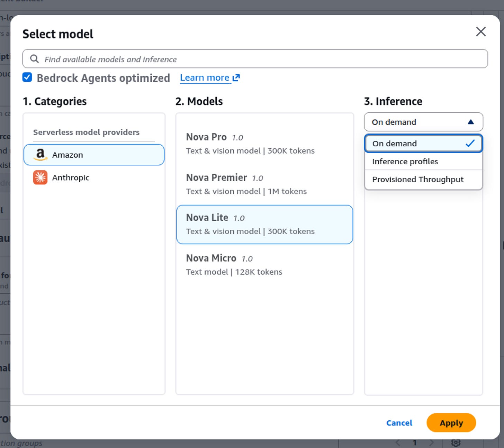The width and height of the screenshot is (504, 448).
Task: Click the 1M tokens description
Action: pos(246,191)
